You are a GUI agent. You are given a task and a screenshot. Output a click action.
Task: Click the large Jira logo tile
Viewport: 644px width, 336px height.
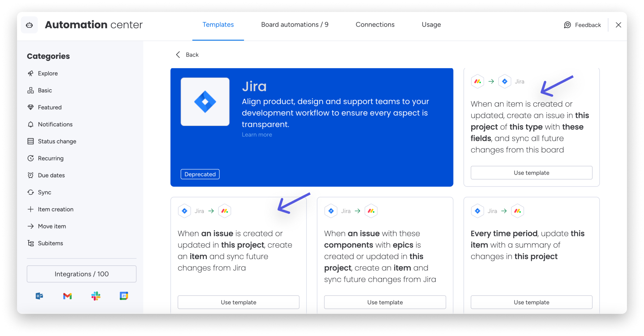(x=205, y=102)
